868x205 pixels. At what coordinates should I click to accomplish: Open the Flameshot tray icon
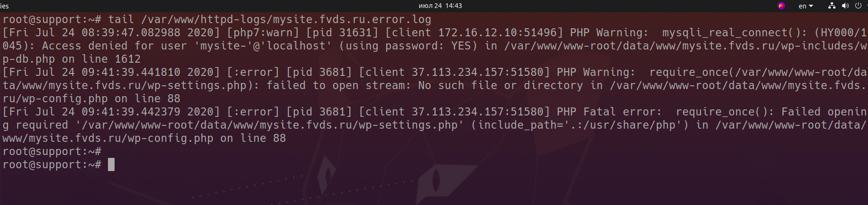tap(781, 6)
